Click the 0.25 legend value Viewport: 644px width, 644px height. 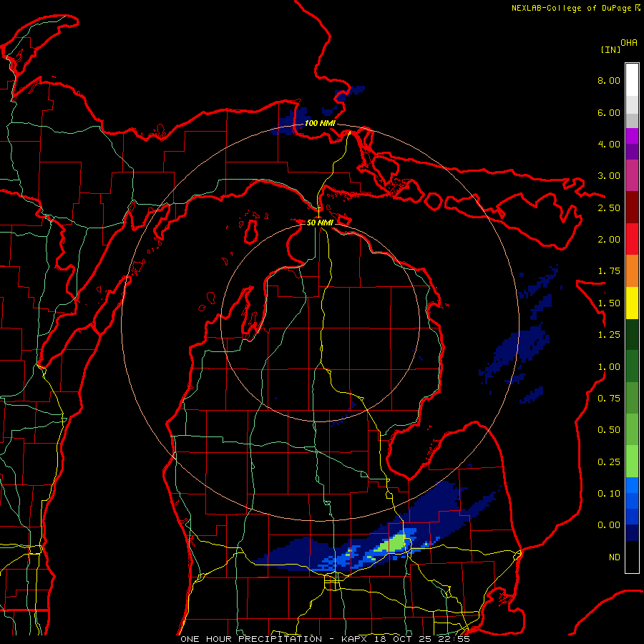pos(609,462)
